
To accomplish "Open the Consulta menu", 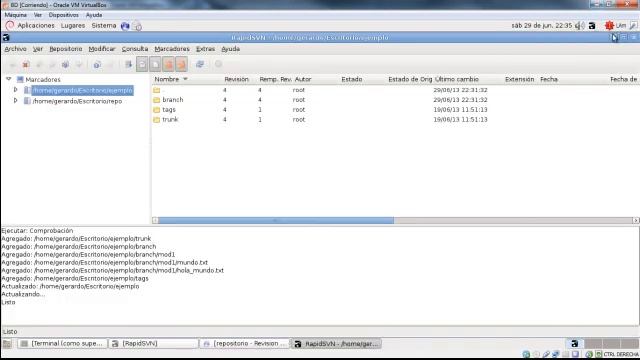I will point(135,49).
